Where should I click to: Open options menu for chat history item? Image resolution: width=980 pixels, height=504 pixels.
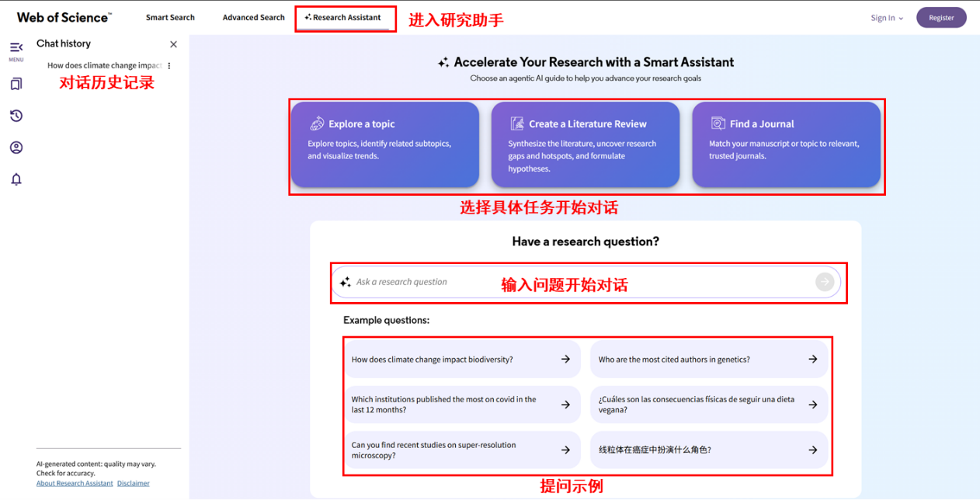pyautogui.click(x=169, y=66)
